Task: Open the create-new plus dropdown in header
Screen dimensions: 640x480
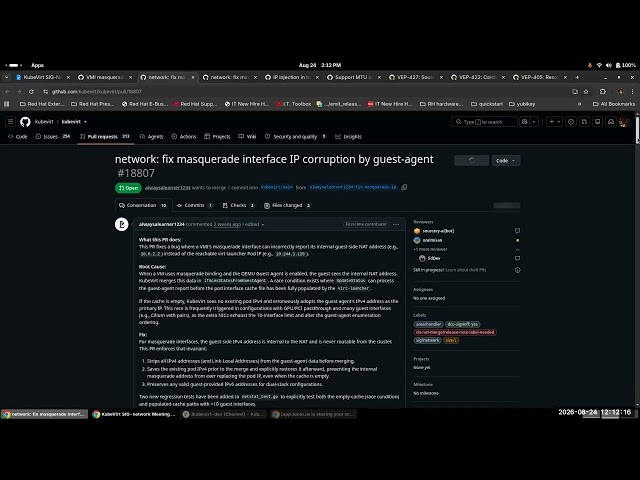Action: point(554,122)
